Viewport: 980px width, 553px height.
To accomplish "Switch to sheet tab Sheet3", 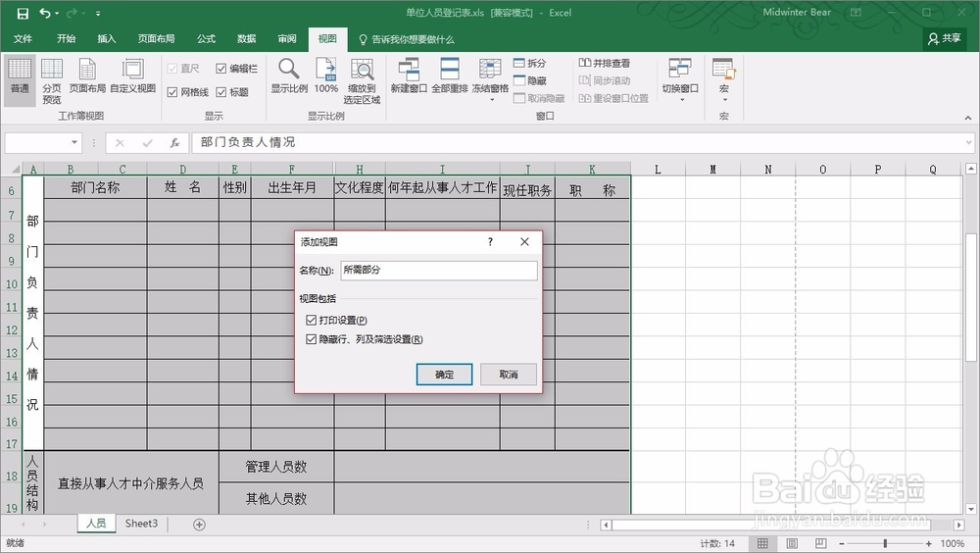I will (141, 523).
